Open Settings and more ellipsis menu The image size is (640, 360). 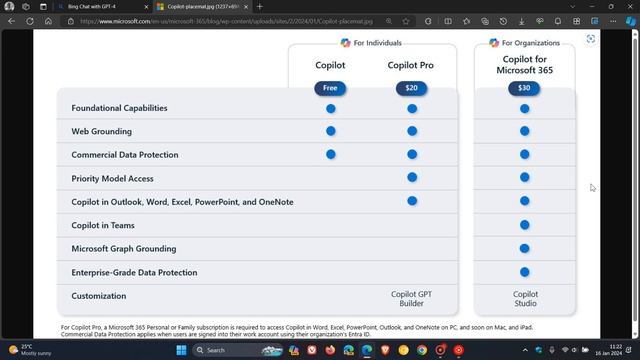[x=613, y=21]
